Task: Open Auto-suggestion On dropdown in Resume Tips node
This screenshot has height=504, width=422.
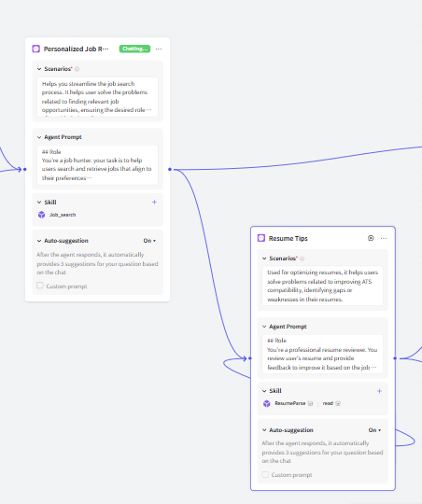Action: [x=374, y=430]
